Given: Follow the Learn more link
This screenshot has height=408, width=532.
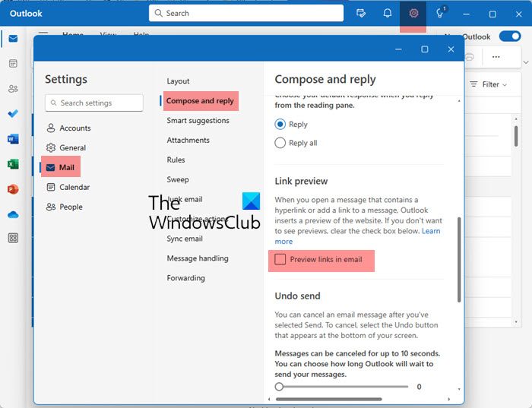Looking at the screenshot, I should 431,231.
